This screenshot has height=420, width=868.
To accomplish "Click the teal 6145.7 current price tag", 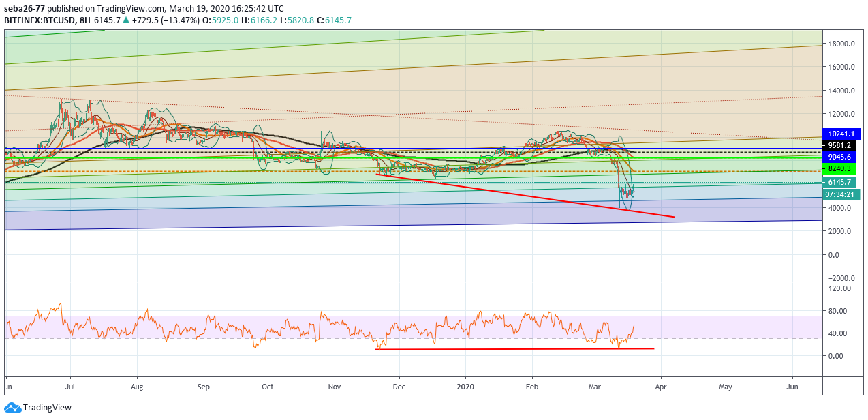I will pos(841,183).
